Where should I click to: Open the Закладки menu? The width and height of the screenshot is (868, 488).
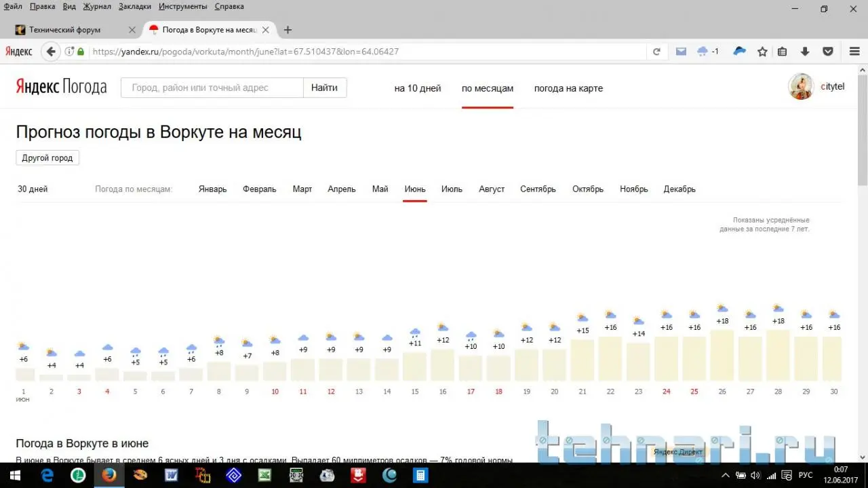pyautogui.click(x=136, y=6)
